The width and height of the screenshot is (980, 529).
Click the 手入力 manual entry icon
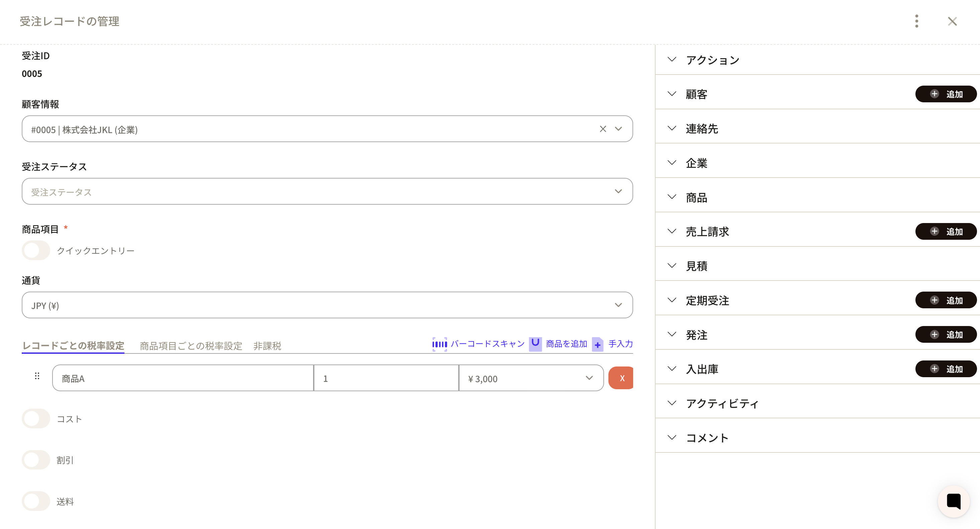point(597,344)
